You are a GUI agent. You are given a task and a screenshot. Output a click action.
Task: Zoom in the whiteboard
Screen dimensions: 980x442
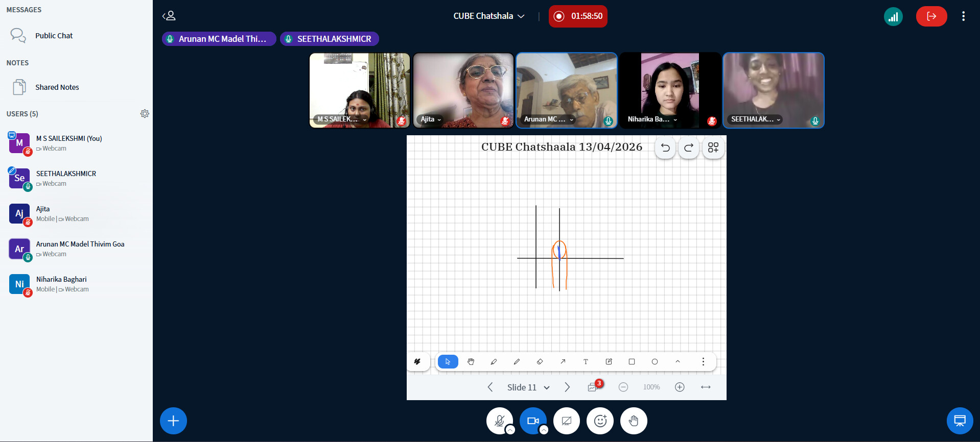pyautogui.click(x=680, y=387)
